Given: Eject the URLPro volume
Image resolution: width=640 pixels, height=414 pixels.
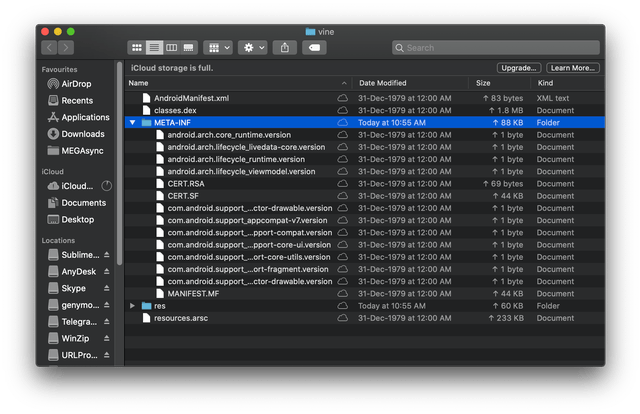Looking at the screenshot, I should 107,355.
